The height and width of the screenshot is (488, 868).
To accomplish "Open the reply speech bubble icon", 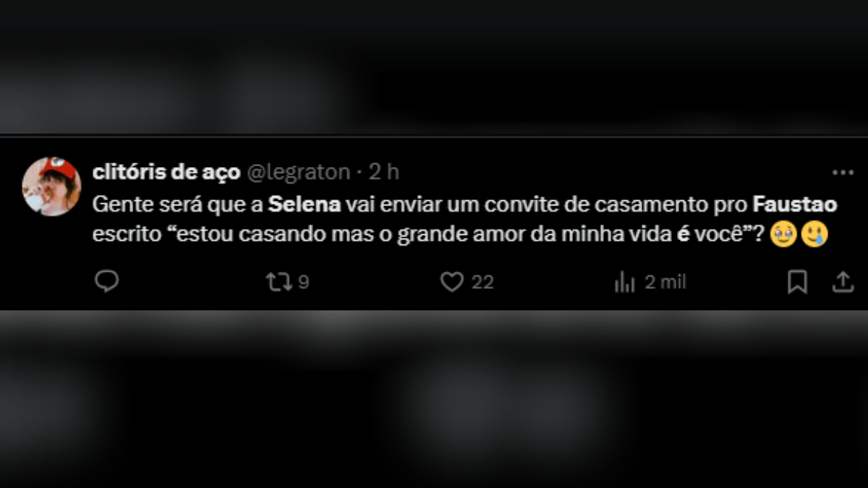I will (106, 281).
